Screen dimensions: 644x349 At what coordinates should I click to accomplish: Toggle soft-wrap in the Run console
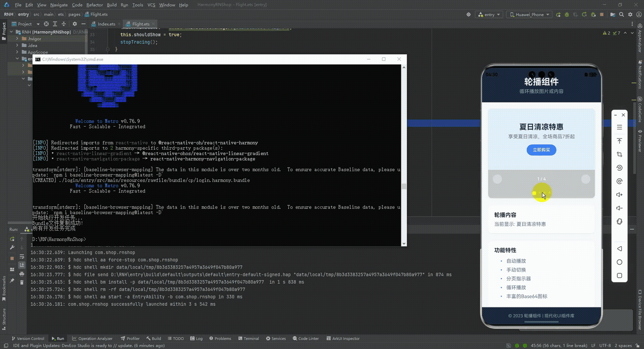(x=22, y=256)
